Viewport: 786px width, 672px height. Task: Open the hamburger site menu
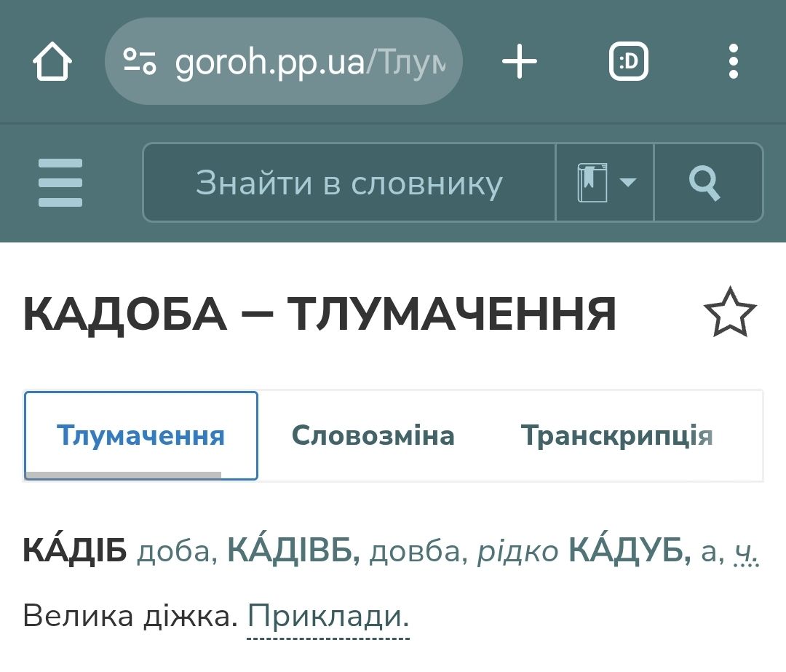(60, 183)
